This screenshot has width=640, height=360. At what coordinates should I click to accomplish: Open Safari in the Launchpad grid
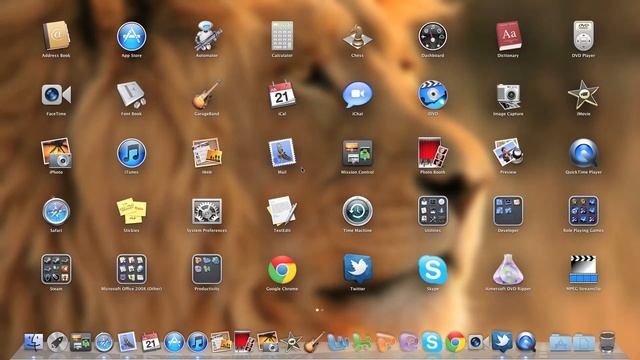pyautogui.click(x=56, y=211)
